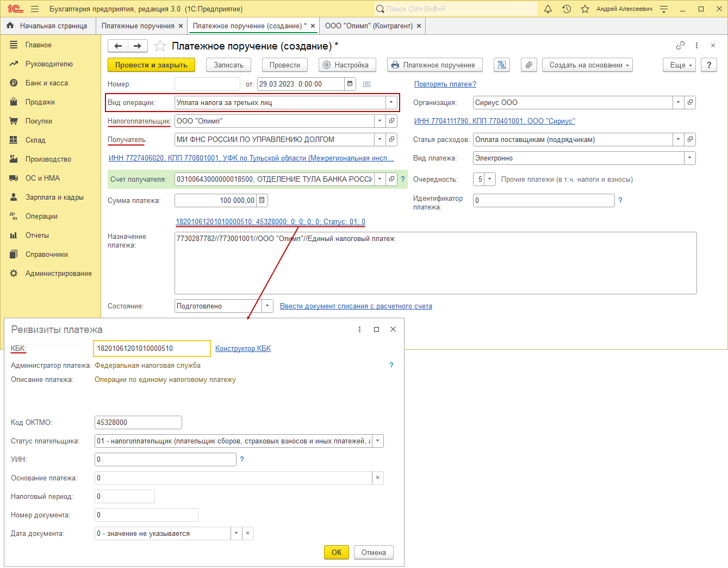728x568 pixels.
Task: Open the Конструктор КБК link
Action: click(x=243, y=348)
